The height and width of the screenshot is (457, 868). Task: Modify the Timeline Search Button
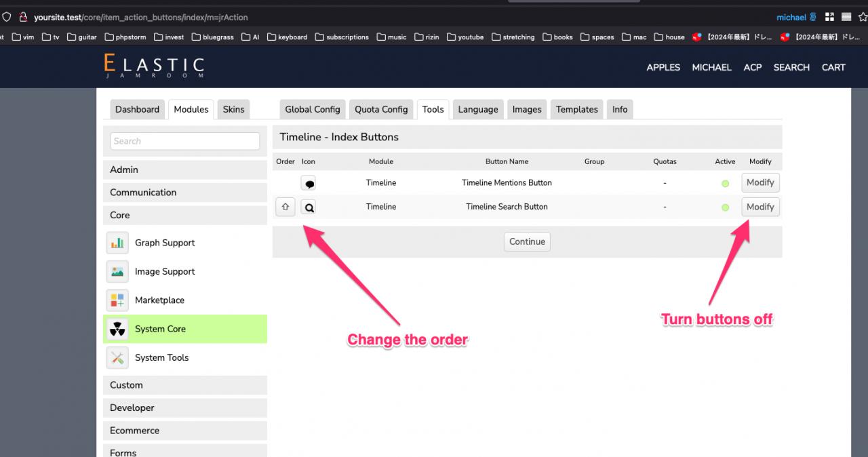(760, 207)
